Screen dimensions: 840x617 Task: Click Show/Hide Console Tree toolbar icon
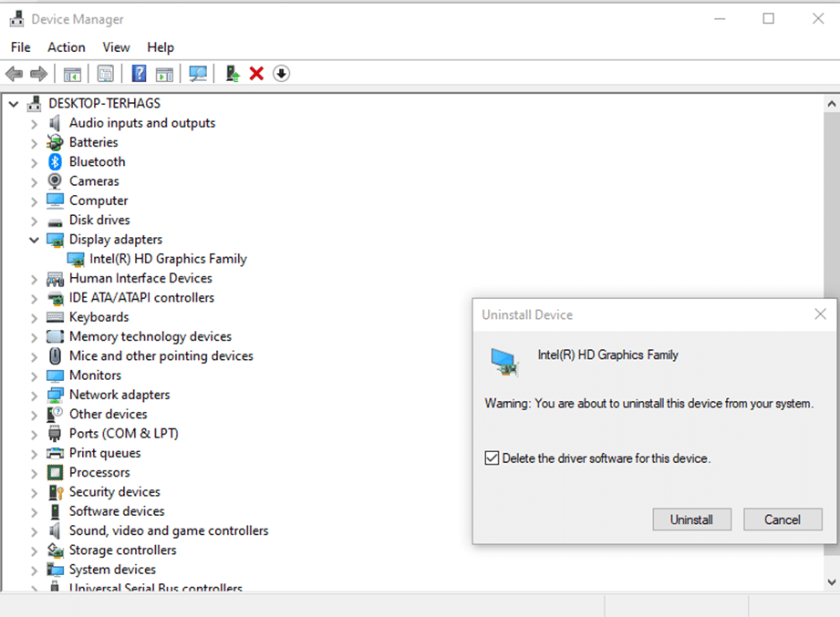coord(72,74)
